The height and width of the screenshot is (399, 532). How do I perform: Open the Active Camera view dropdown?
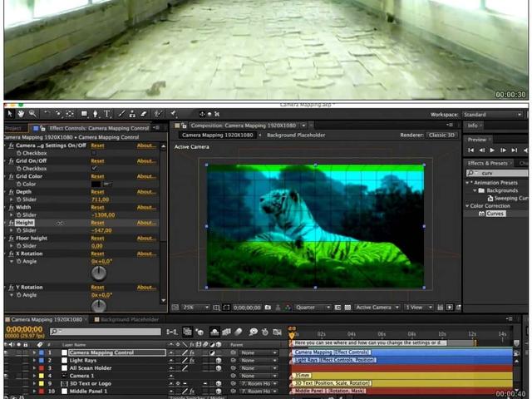tap(377, 308)
